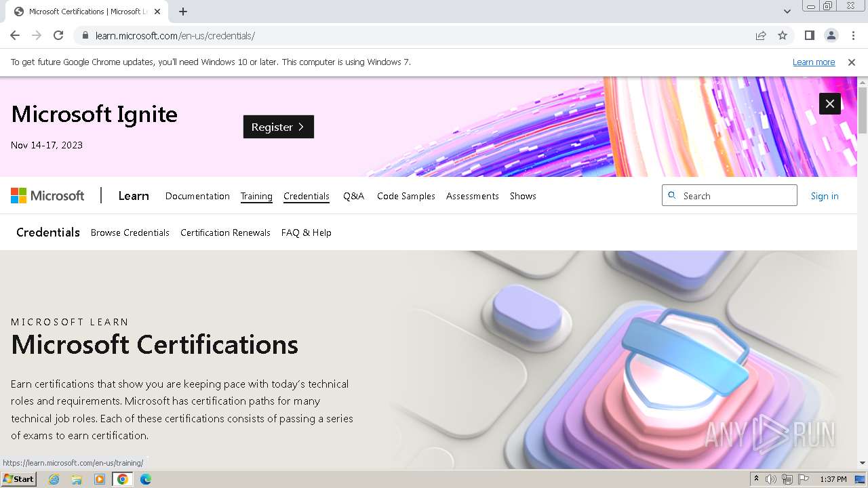Screen dimensions: 868x488
Task: Expand the tab search chevron
Action: pos(787,12)
